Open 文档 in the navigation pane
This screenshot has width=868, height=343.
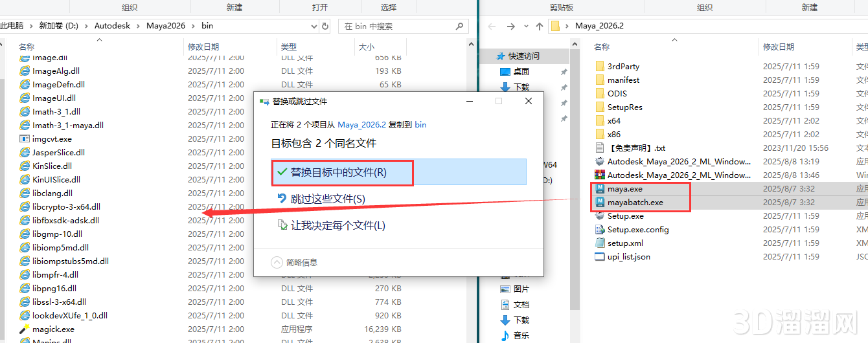pyautogui.click(x=521, y=305)
